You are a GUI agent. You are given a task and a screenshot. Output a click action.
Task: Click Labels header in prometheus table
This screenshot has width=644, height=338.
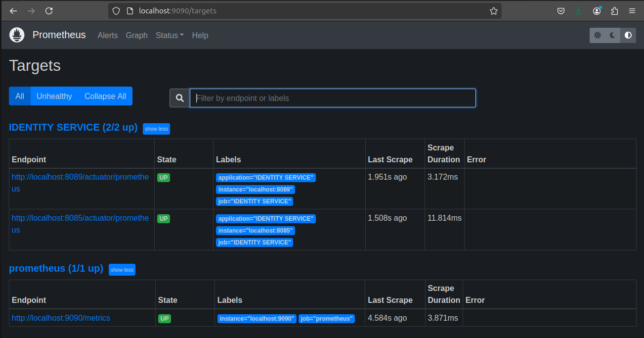(230, 300)
